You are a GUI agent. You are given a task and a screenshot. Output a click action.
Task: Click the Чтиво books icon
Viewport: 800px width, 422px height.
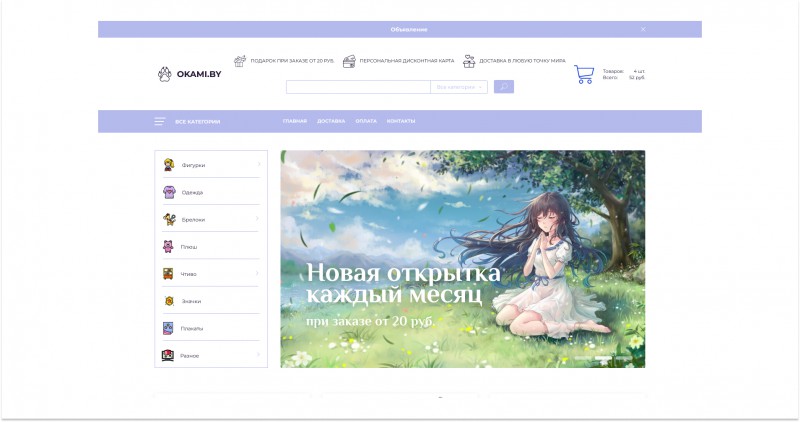(x=168, y=274)
